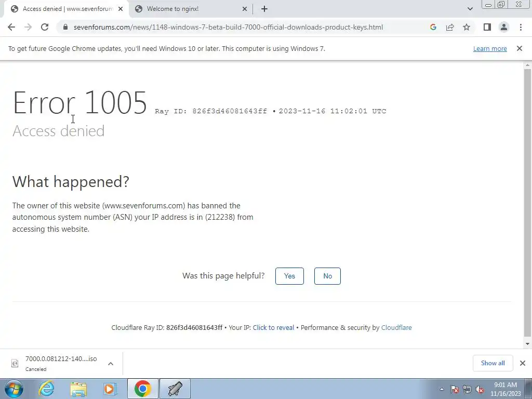Close the downloads bar
This screenshot has width=532, height=399.
tap(523, 363)
